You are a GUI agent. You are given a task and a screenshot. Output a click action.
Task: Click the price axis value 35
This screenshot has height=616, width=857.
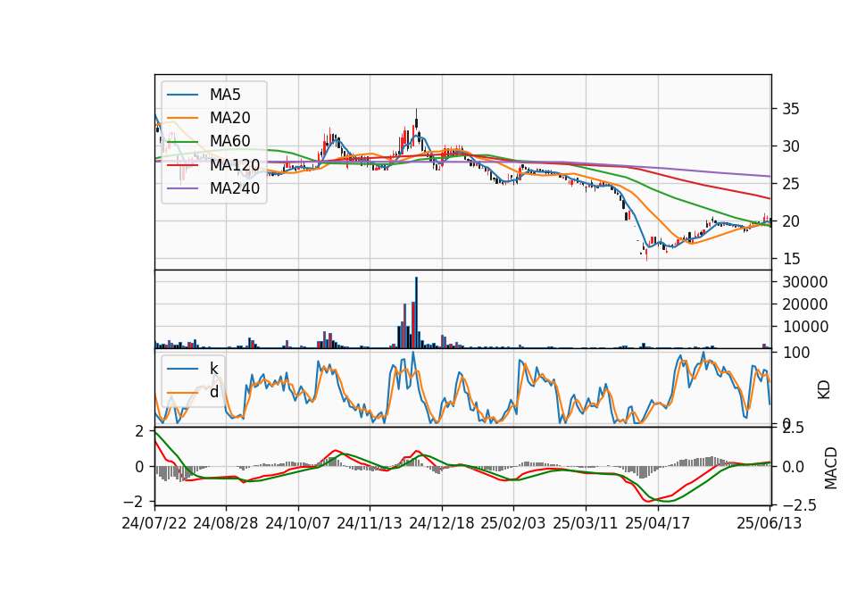(790, 109)
